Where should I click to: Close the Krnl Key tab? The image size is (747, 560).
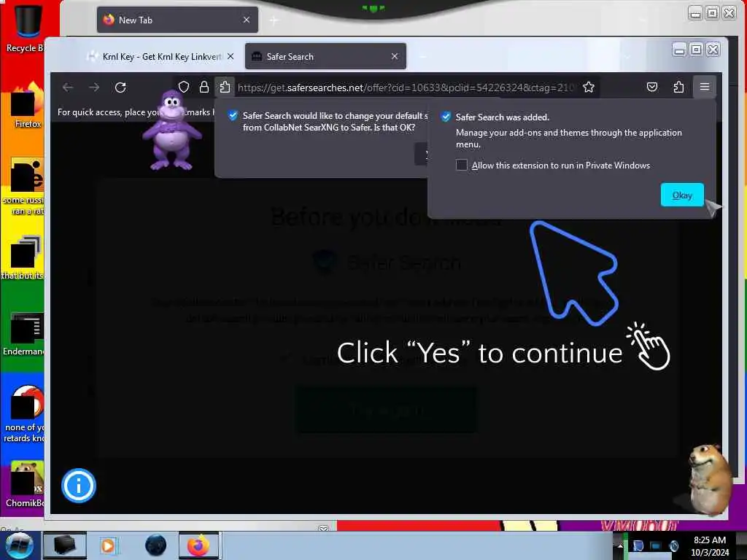[231, 56]
